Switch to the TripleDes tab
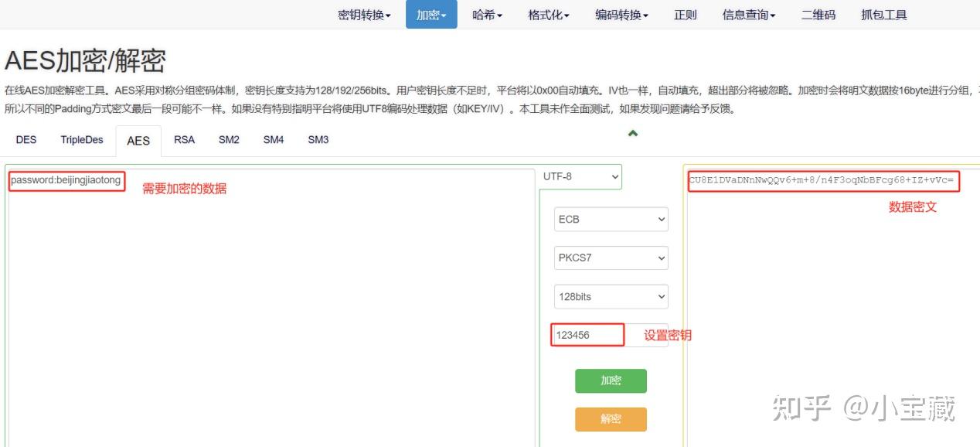 (81, 140)
